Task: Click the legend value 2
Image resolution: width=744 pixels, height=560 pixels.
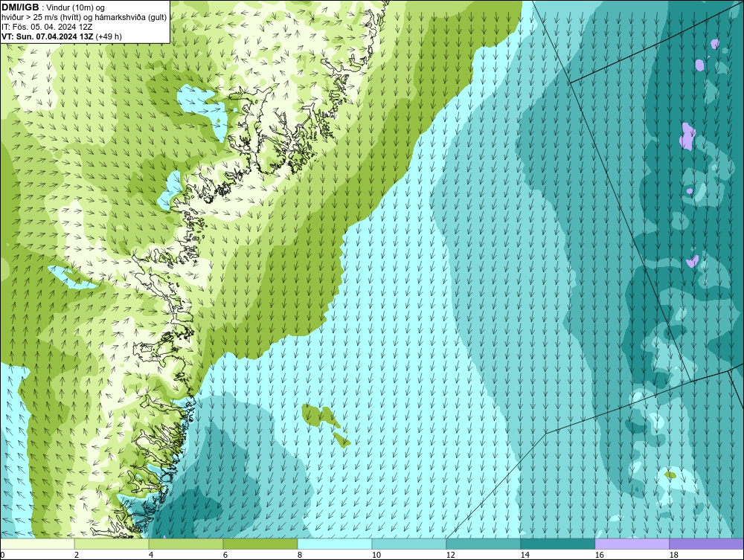Action: 77,555
